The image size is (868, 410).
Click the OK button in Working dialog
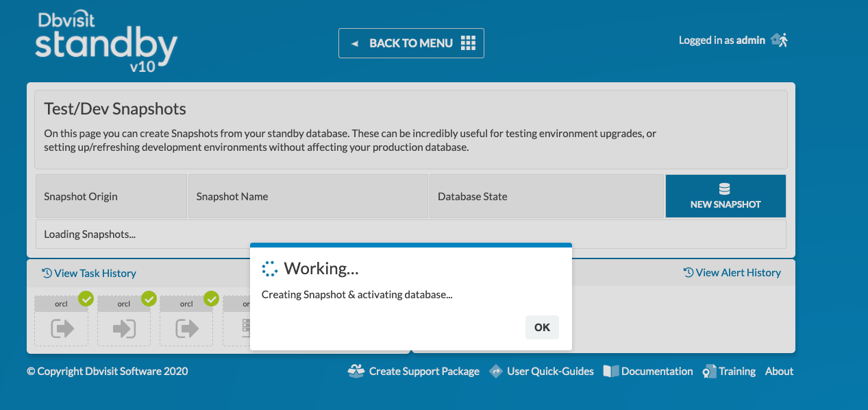(542, 327)
